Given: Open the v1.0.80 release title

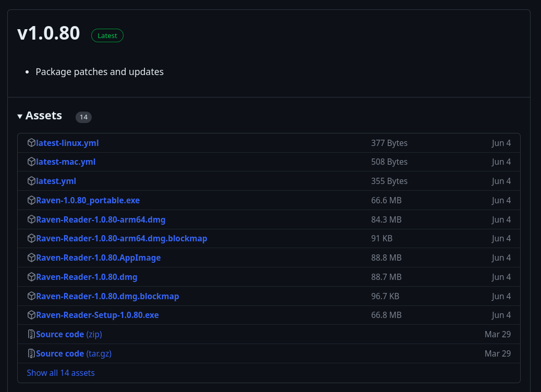Looking at the screenshot, I should point(48,33).
